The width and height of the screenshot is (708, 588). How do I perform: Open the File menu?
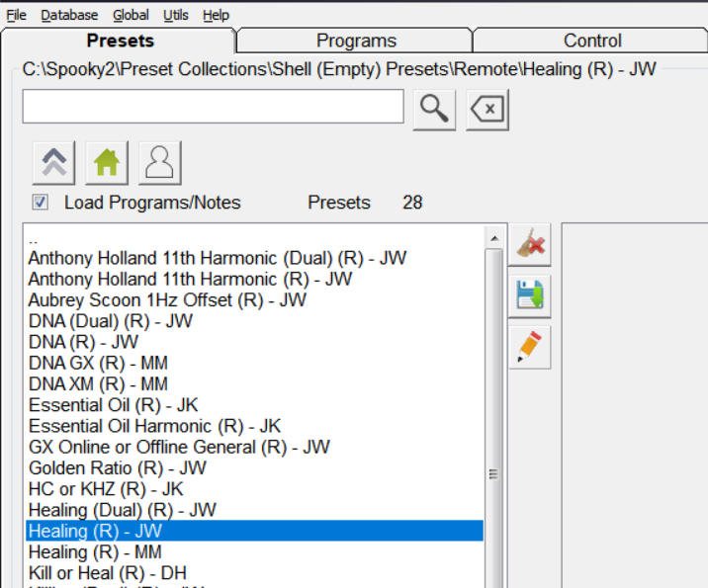coord(17,15)
